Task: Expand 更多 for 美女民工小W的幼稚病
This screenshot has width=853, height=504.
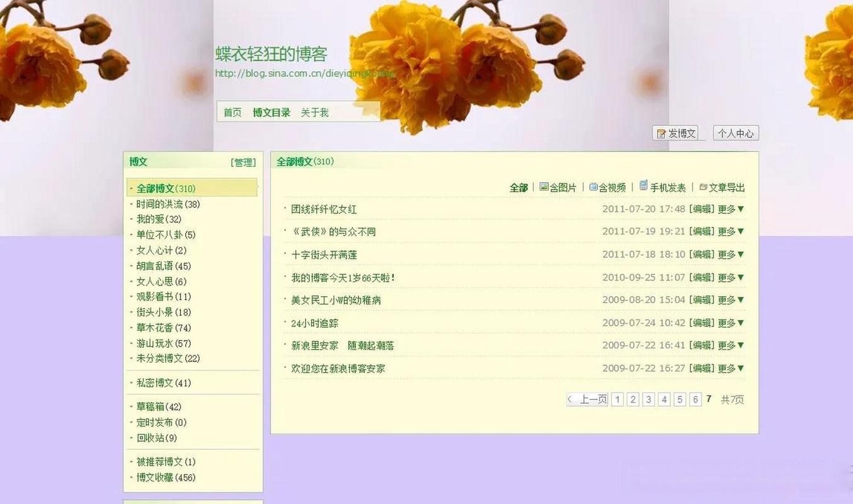Action: pos(731,300)
